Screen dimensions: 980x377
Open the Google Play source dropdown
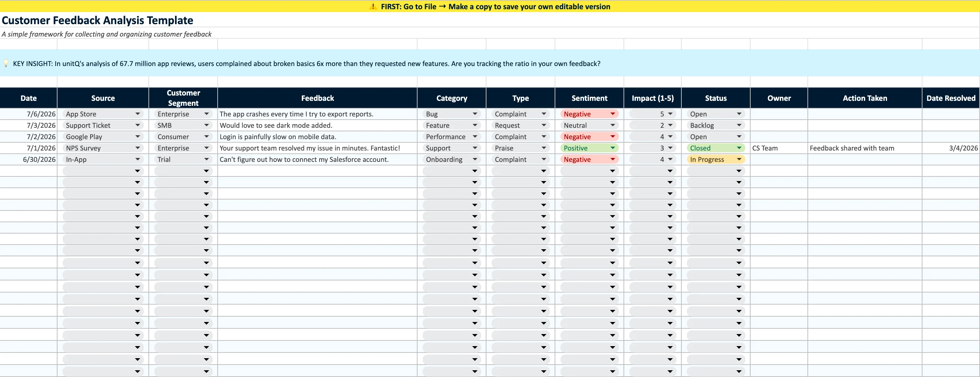click(x=103, y=137)
